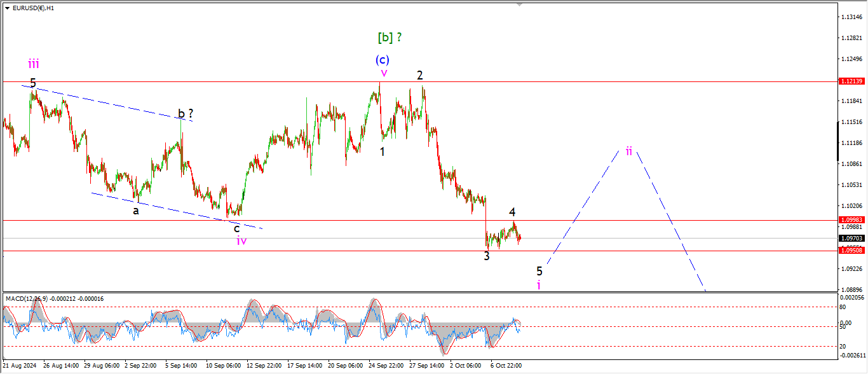The height and width of the screenshot is (374, 868).
Task: Click the chart shift triangle marker at top
Action: tap(520, 4)
